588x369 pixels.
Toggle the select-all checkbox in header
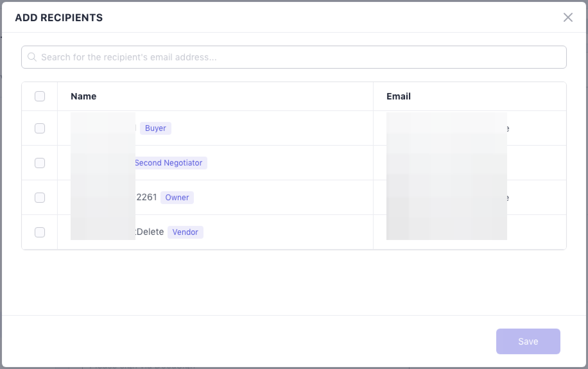[x=40, y=96]
